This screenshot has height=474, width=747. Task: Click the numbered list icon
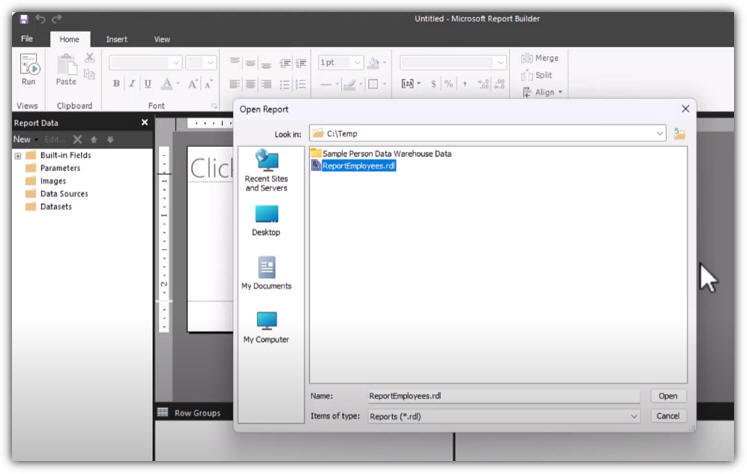301,84
